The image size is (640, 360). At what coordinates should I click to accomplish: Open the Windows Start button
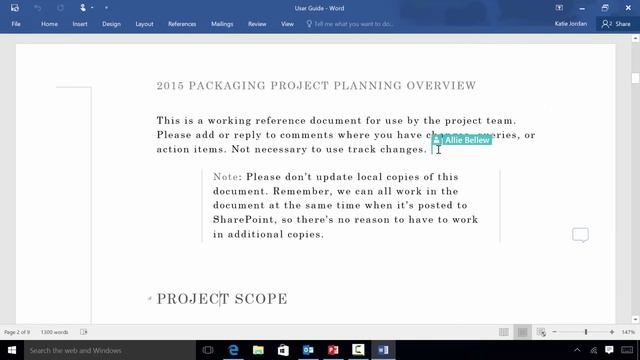pyautogui.click(x=12, y=350)
